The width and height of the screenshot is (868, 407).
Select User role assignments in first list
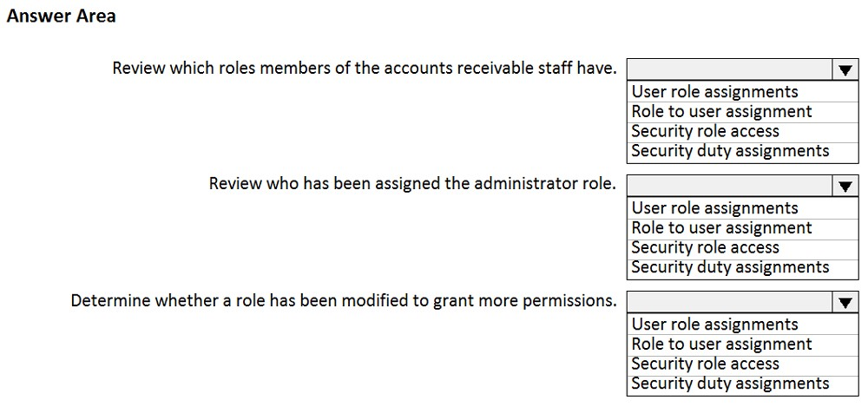(x=742, y=91)
